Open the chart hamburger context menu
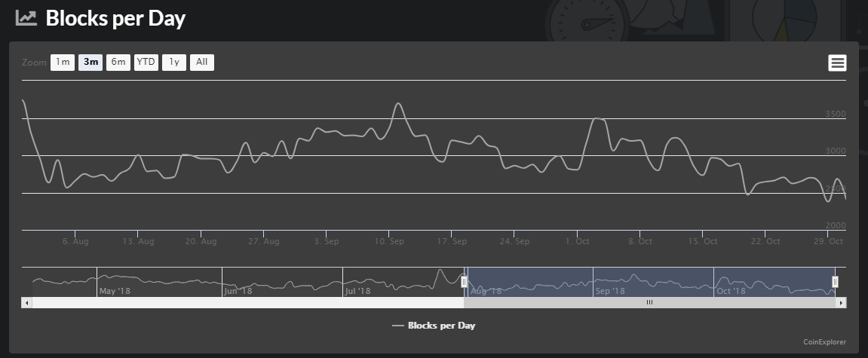 coord(837,63)
